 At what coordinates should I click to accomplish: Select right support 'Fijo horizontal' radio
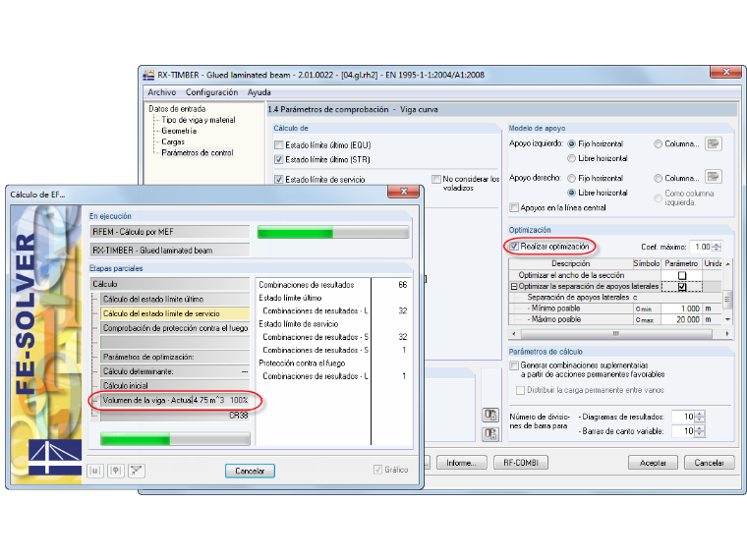click(x=571, y=178)
